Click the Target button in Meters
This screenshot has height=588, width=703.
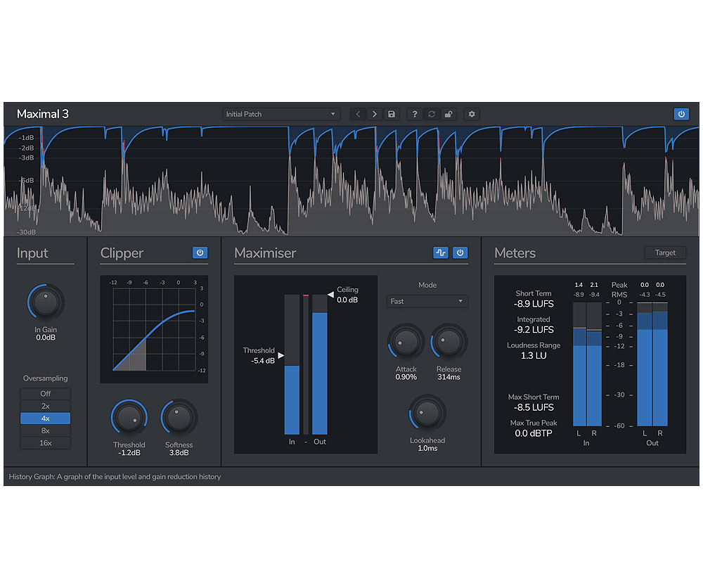pyautogui.click(x=665, y=253)
